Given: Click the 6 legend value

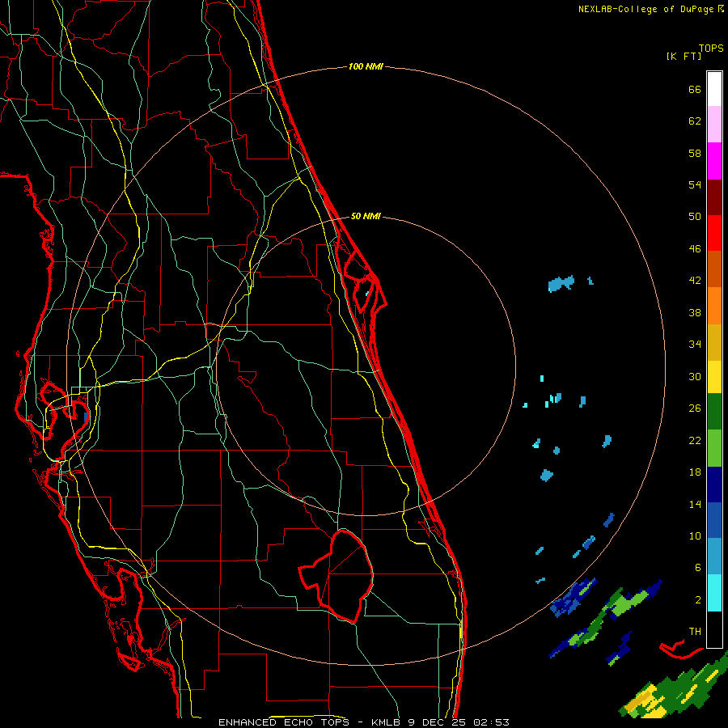Looking at the screenshot, I should pos(698,568).
